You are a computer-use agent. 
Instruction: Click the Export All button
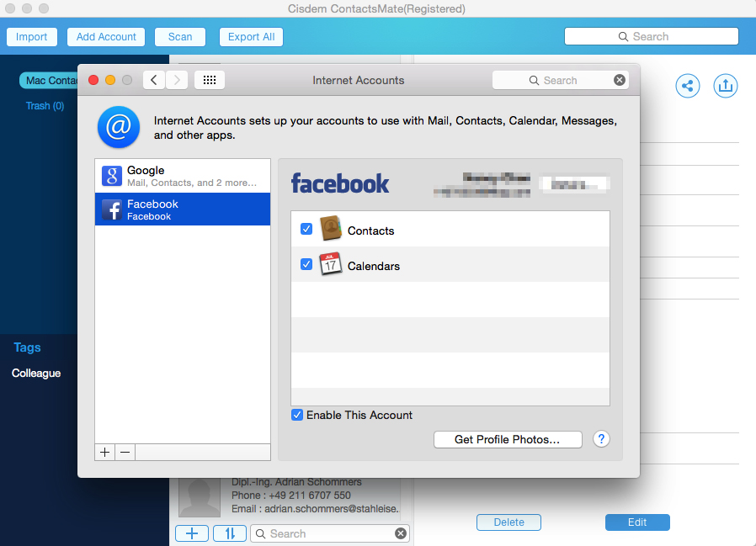251,37
